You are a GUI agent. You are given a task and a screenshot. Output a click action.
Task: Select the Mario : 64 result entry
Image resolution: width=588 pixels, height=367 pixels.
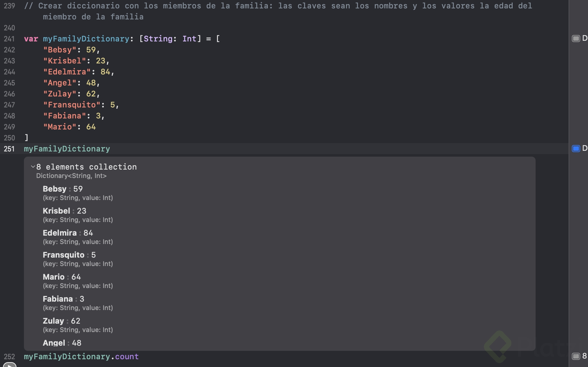click(x=61, y=277)
